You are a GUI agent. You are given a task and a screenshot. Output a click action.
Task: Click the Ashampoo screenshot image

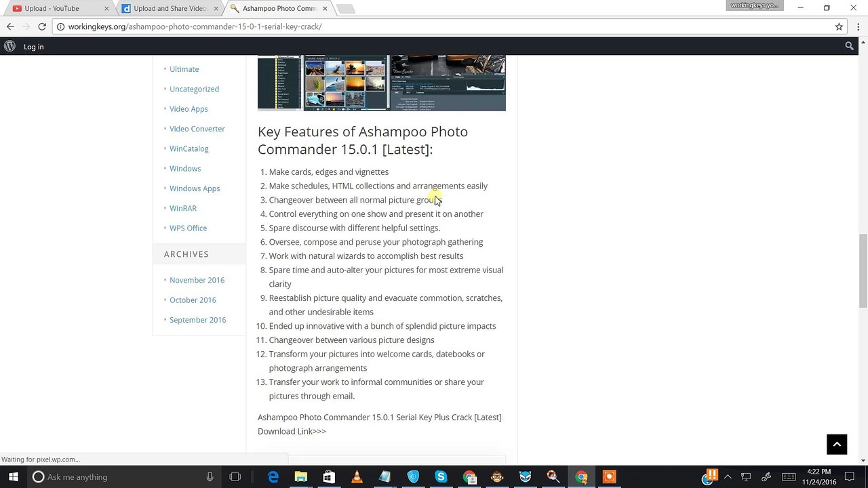pyautogui.click(x=381, y=83)
